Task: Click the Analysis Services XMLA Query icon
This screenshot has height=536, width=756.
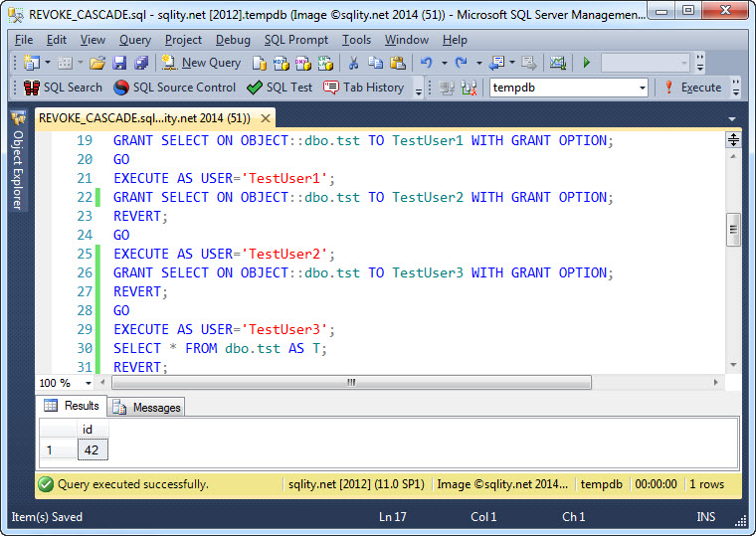Action: 325,63
